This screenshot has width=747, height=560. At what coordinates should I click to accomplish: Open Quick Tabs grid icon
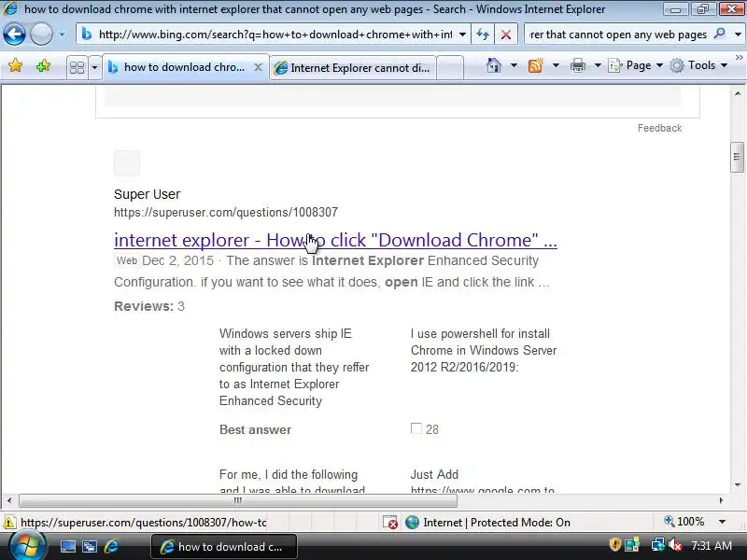(x=77, y=67)
